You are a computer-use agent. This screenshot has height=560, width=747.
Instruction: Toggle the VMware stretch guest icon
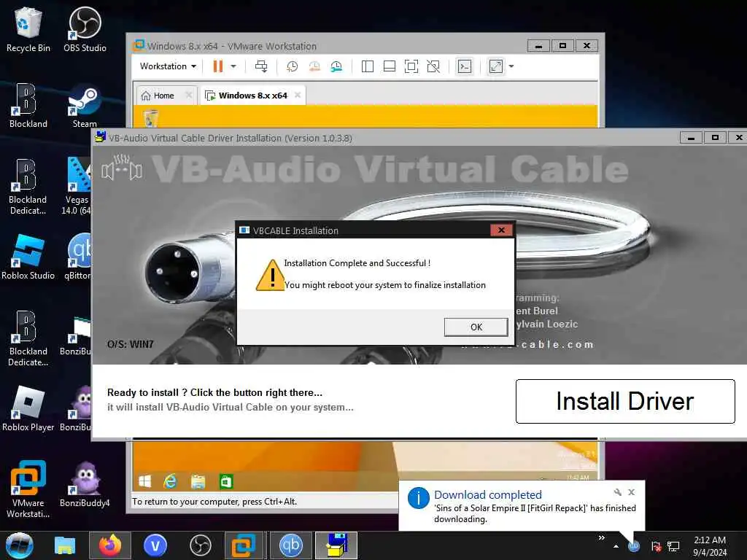click(x=496, y=66)
